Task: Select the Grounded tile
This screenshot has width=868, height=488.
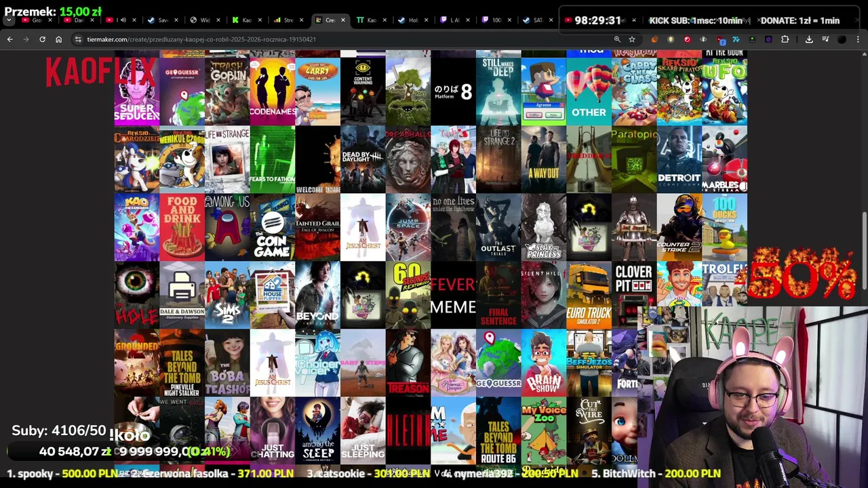Action: tap(137, 363)
